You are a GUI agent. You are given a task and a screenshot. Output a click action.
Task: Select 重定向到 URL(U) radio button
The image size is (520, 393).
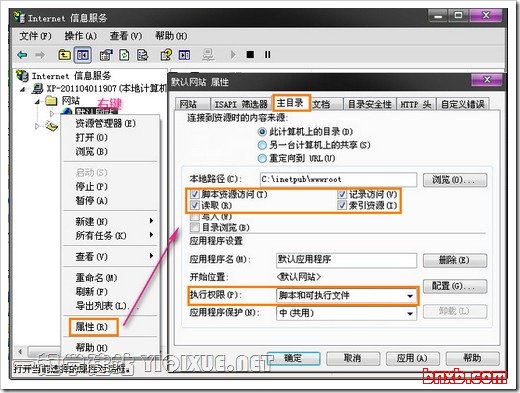[263, 158]
